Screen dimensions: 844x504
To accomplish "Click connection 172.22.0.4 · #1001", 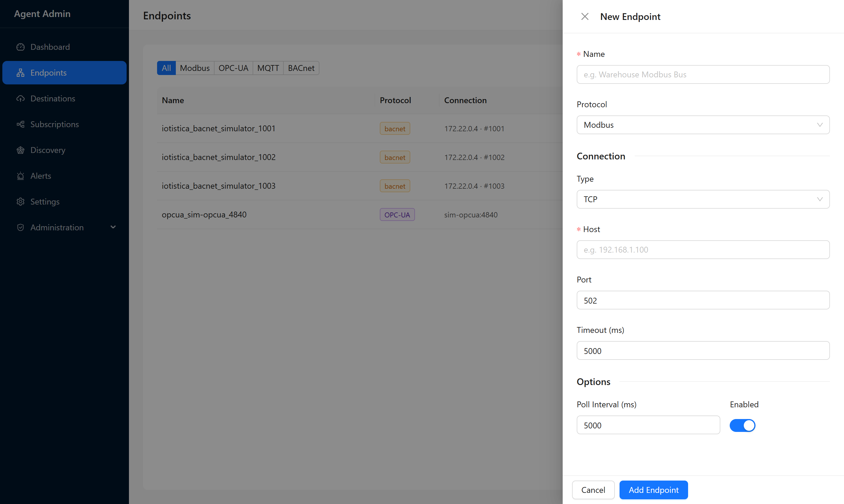I will tap(474, 128).
